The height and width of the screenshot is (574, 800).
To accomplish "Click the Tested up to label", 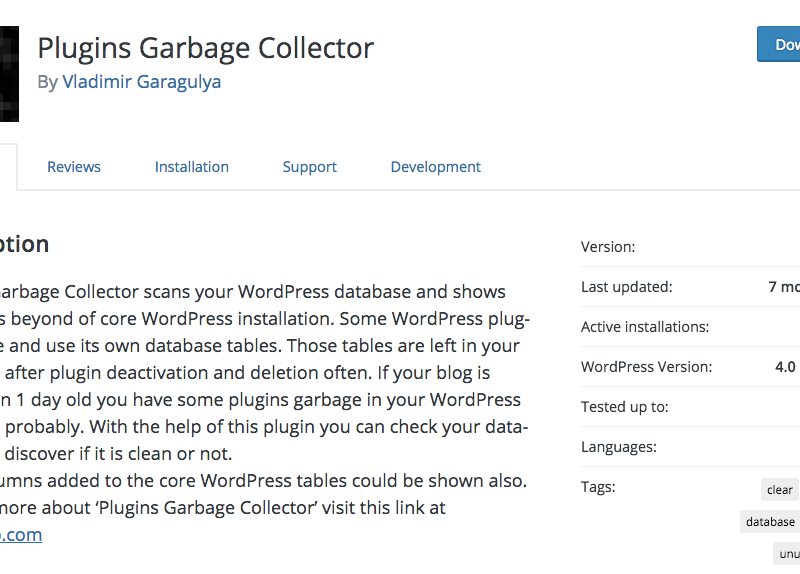I will pyautogui.click(x=624, y=407).
